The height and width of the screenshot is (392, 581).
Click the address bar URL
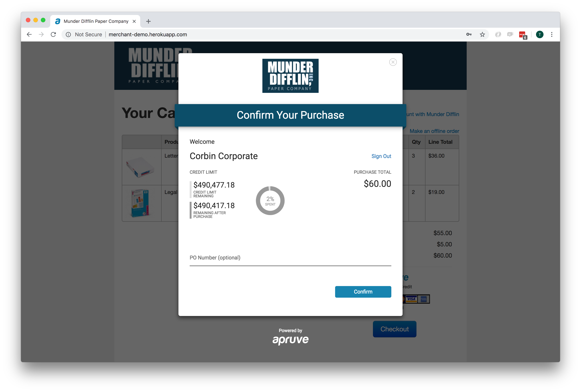(148, 34)
